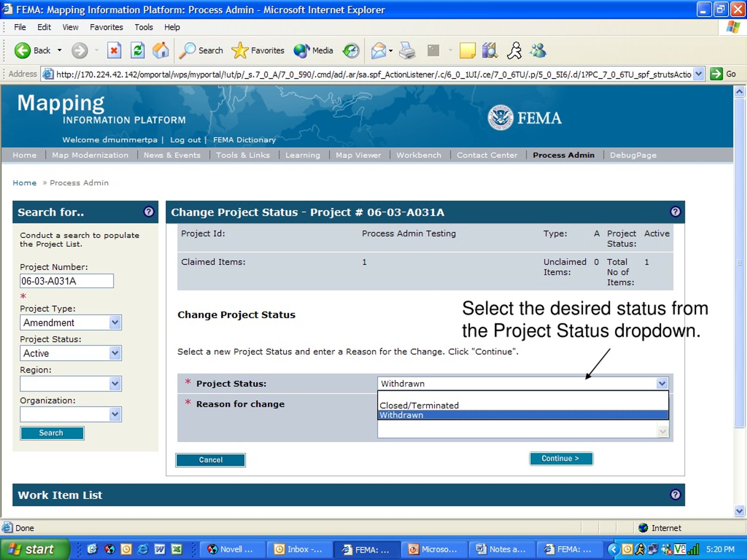Open the Search toolbar button

coord(201,51)
